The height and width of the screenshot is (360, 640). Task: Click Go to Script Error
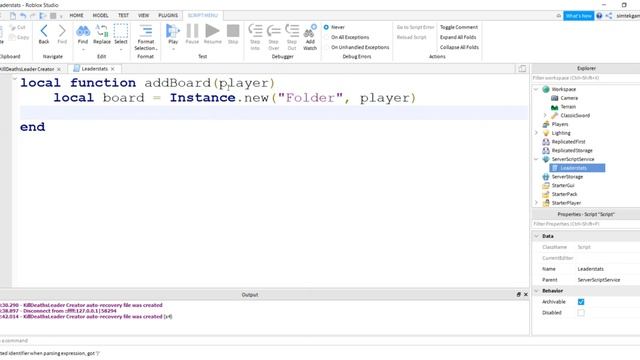[x=416, y=27]
